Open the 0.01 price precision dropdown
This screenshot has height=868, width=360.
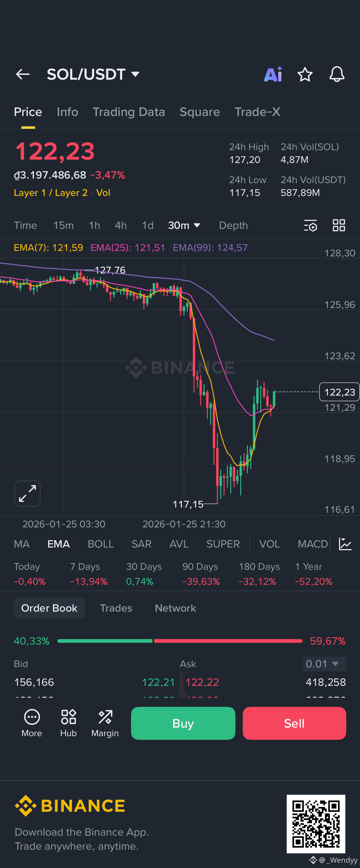323,664
